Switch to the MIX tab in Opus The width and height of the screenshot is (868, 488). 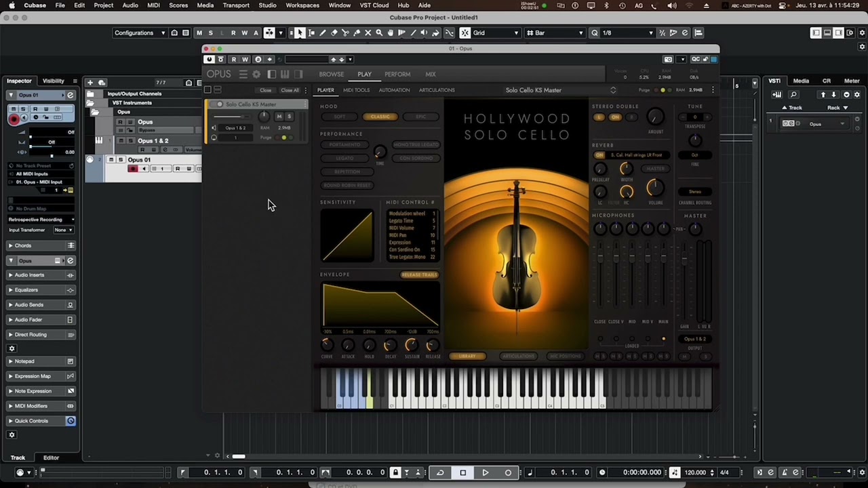tap(431, 74)
